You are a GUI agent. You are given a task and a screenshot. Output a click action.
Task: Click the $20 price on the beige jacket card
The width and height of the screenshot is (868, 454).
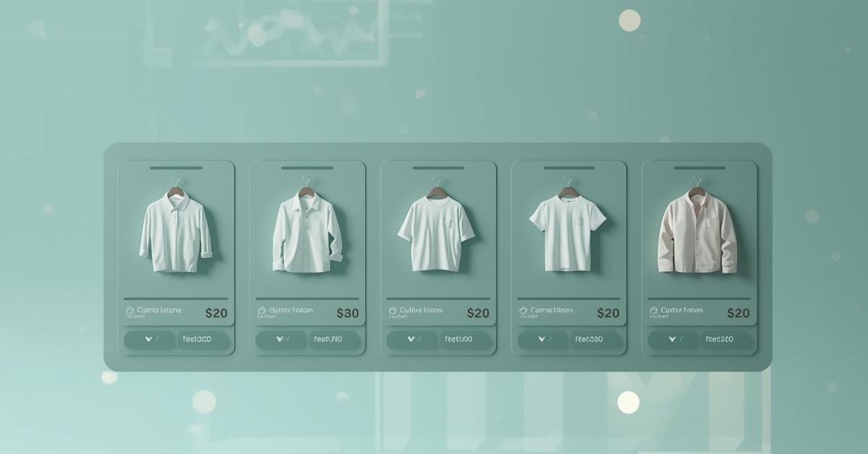click(x=739, y=313)
